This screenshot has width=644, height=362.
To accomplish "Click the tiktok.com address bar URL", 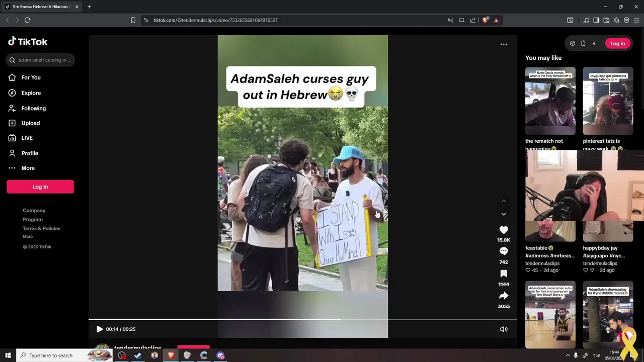I will (x=215, y=20).
